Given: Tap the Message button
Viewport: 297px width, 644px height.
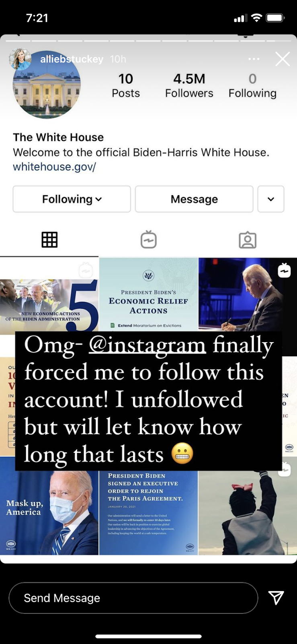Looking at the screenshot, I should click(194, 199).
